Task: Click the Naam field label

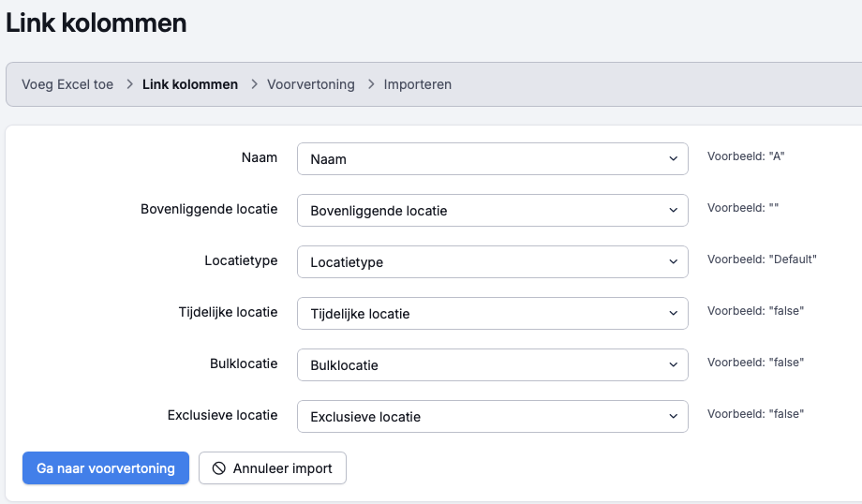Action: 260,157
